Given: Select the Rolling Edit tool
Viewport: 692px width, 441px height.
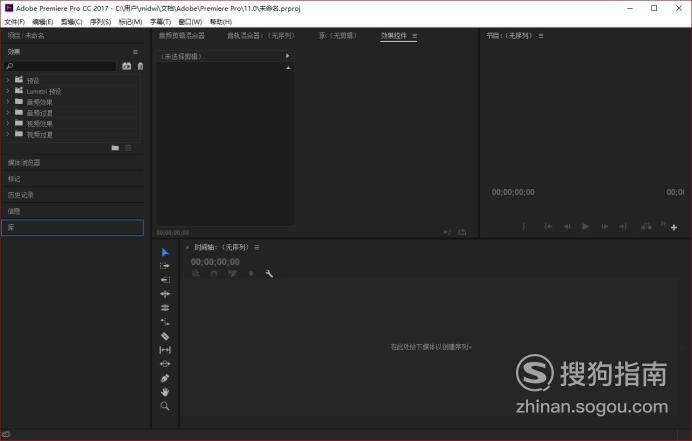Looking at the screenshot, I should point(165,308).
